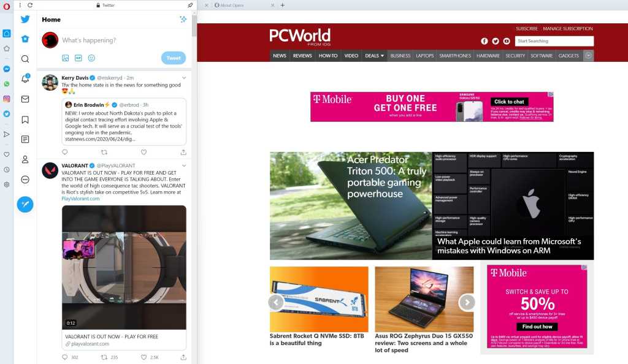Expand Kerry Davis tweet options chevron
628x364 pixels.
pos(184,78)
